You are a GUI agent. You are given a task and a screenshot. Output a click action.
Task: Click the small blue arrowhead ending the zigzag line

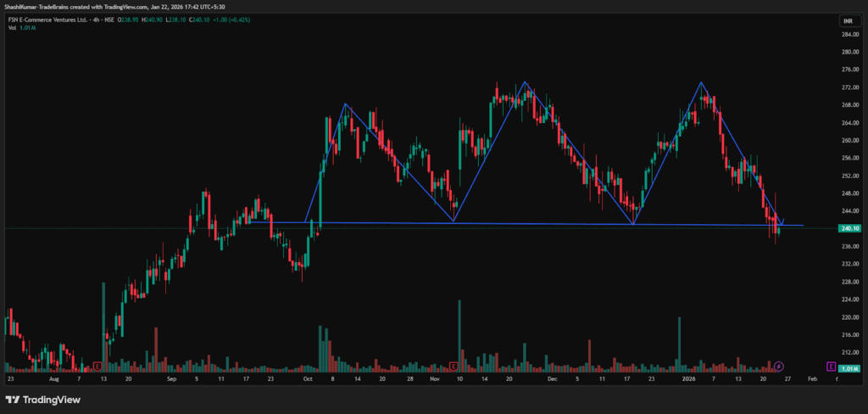[x=782, y=222]
